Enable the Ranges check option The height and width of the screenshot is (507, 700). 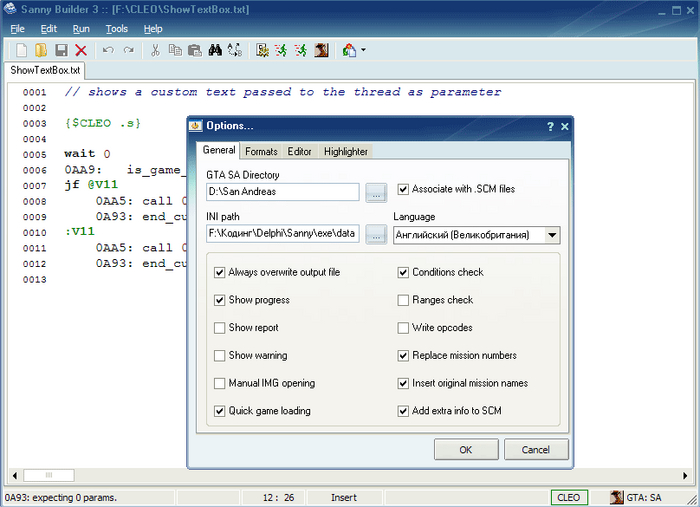[404, 300]
